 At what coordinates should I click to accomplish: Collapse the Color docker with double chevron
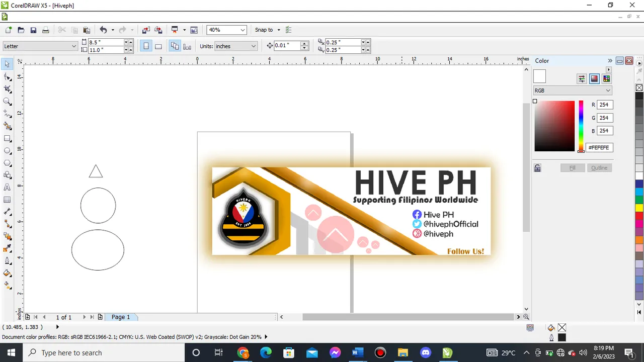610,60
